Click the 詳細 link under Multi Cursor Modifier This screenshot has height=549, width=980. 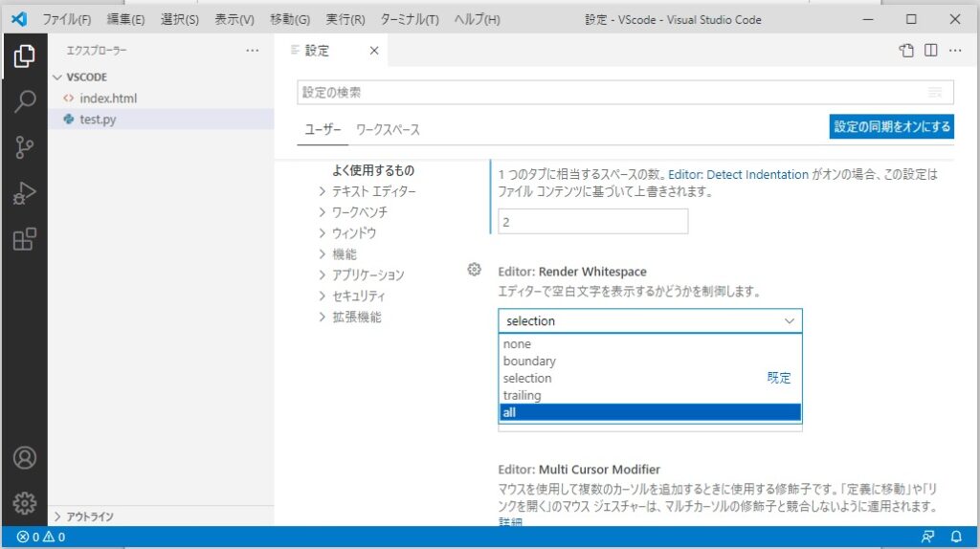[x=510, y=521]
